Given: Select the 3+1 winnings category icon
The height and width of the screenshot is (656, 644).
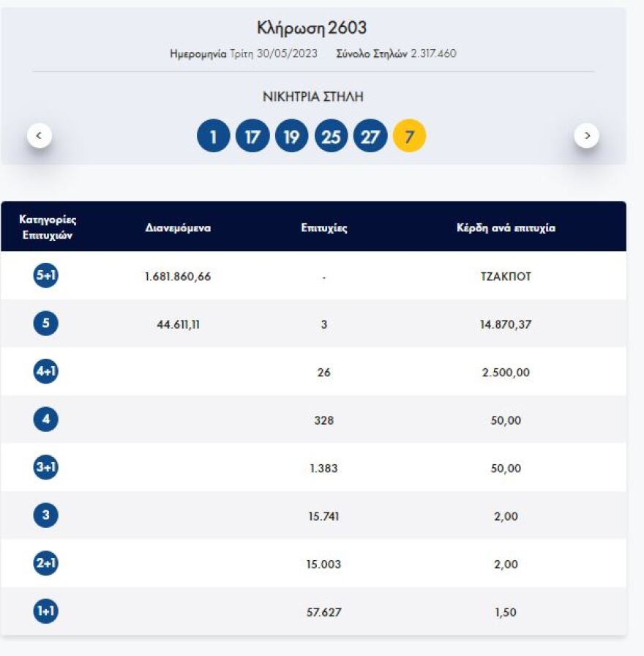Looking at the screenshot, I should [45, 468].
